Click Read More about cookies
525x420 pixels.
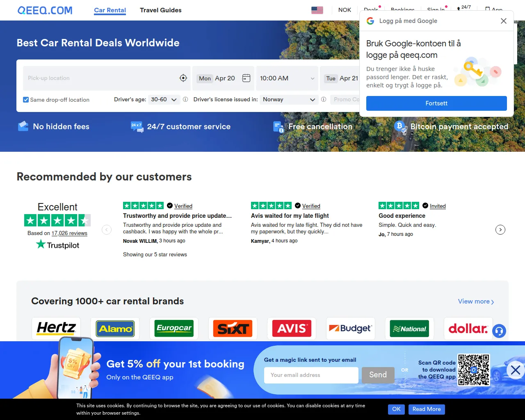tap(427, 409)
